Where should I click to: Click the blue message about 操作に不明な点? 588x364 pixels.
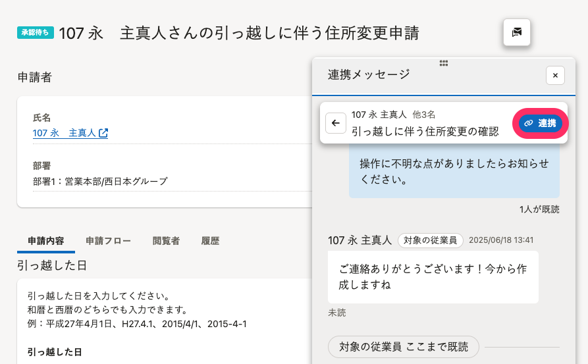[454, 171]
